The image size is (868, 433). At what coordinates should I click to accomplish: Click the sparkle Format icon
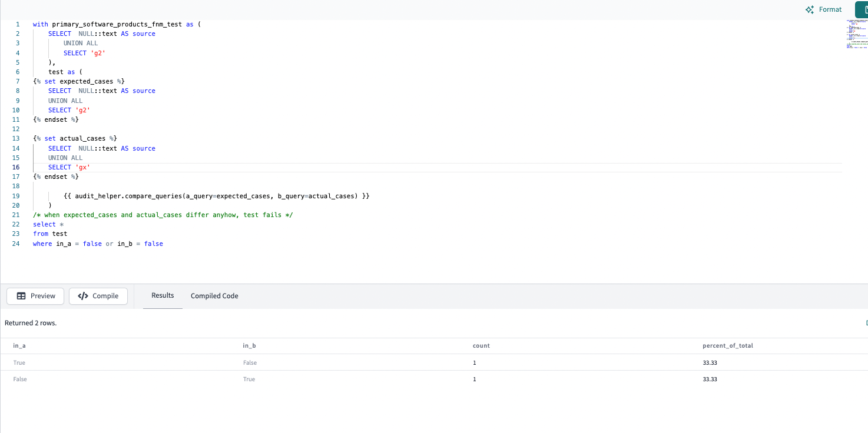(x=810, y=9)
